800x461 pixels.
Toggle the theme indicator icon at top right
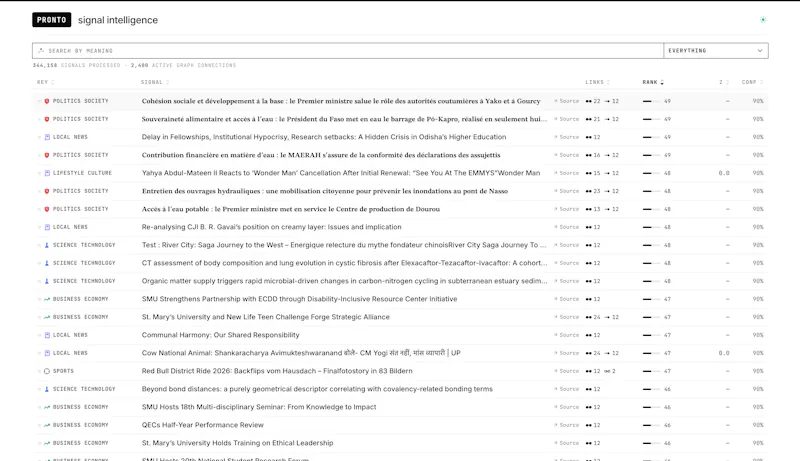(x=763, y=20)
